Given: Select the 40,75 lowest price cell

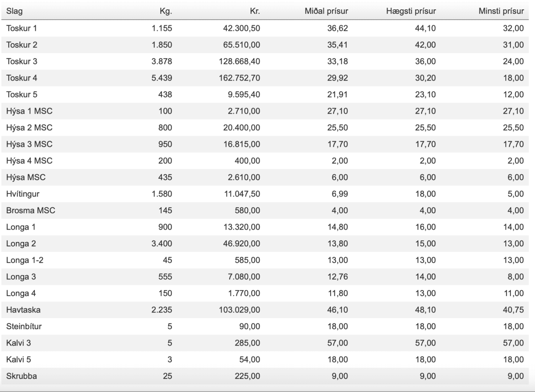Looking at the screenshot, I should pos(513,310).
